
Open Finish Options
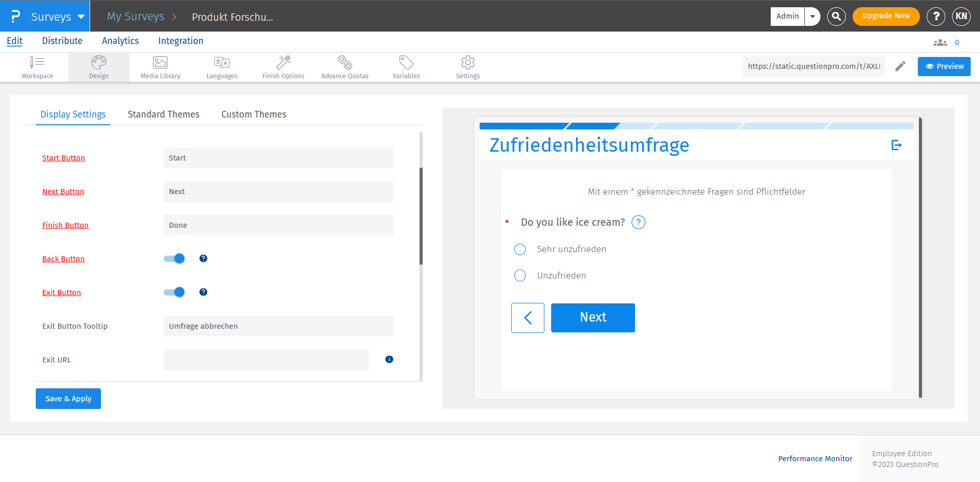tap(283, 67)
